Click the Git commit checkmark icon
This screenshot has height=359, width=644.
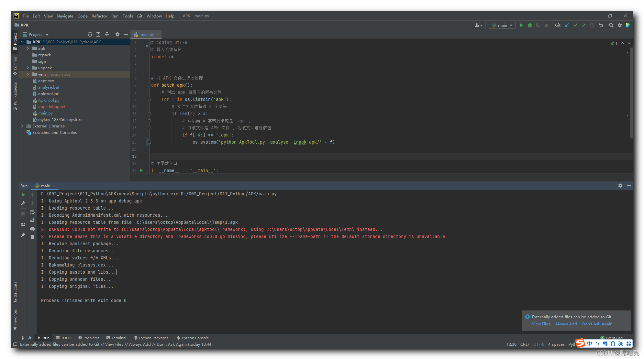tap(575, 25)
